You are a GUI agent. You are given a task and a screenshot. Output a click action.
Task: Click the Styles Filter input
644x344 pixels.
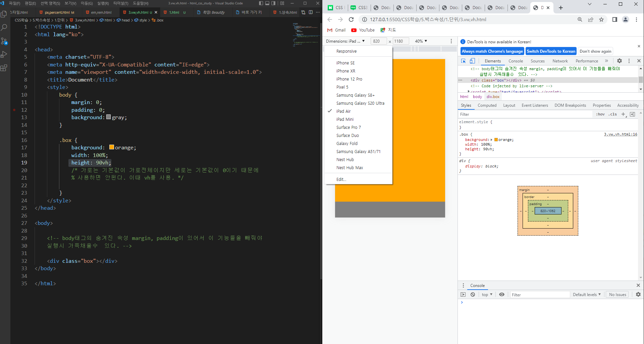(525, 114)
